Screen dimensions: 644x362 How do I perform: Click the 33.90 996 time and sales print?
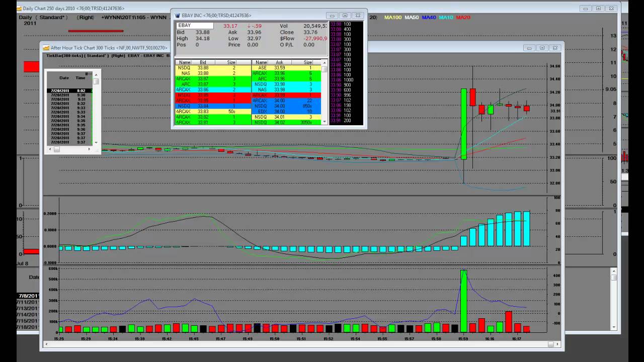[x=342, y=96]
